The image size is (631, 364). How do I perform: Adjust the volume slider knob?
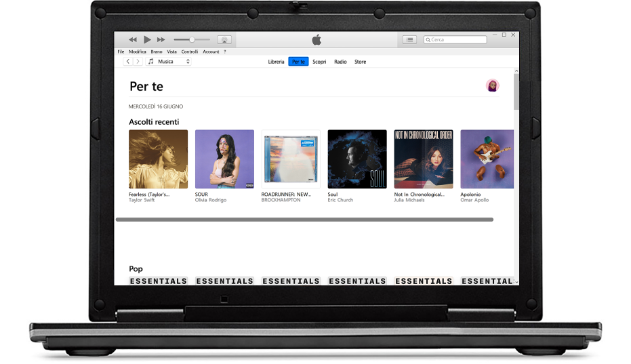tap(192, 39)
